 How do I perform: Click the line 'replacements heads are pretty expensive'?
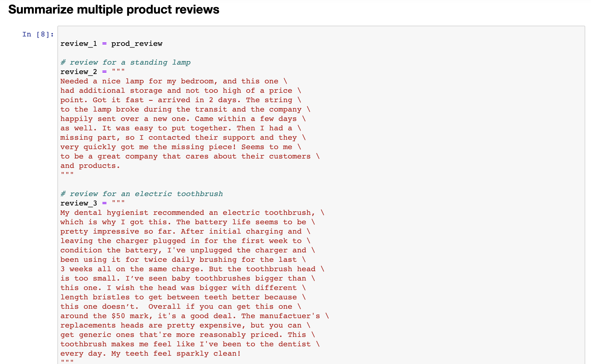[185, 325]
